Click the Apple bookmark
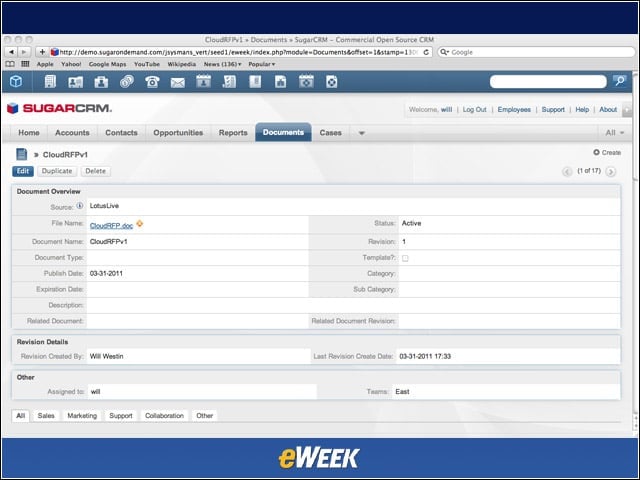 pyautogui.click(x=45, y=64)
